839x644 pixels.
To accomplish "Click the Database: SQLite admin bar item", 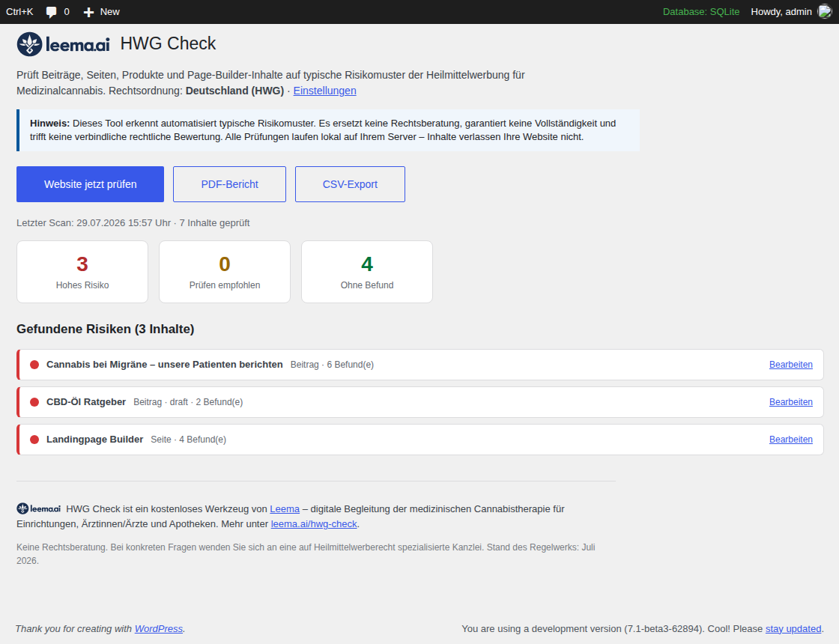I will click(x=701, y=12).
